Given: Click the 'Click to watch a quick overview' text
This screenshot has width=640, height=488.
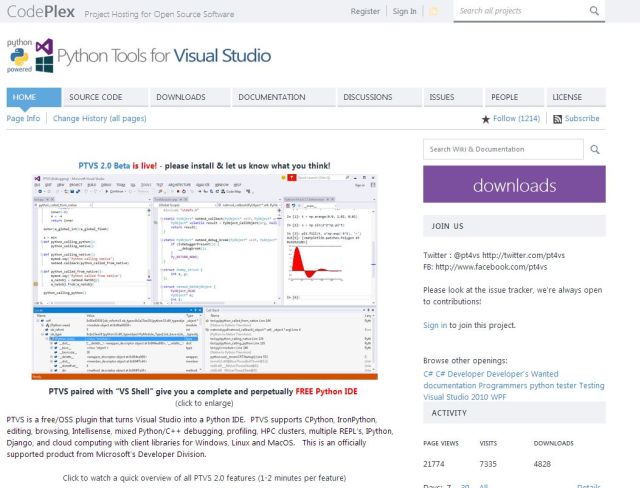Looking at the screenshot, I should coord(204,478).
